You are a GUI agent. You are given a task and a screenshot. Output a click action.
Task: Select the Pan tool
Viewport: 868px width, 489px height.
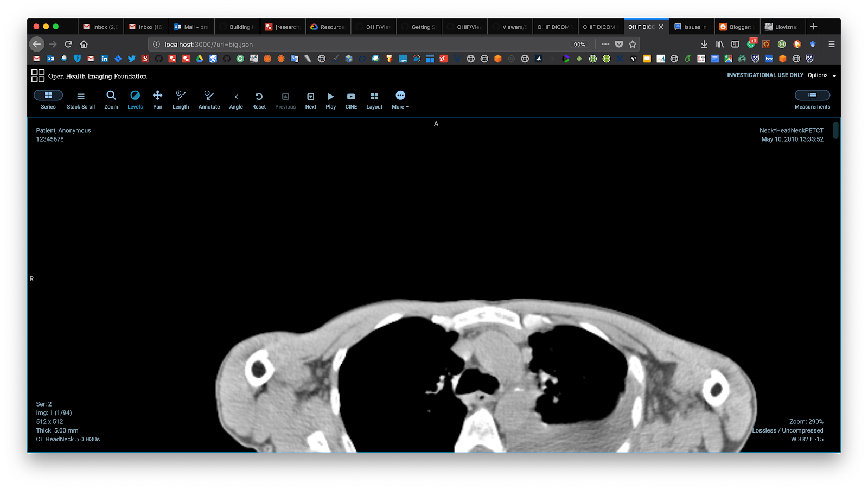pos(157,100)
